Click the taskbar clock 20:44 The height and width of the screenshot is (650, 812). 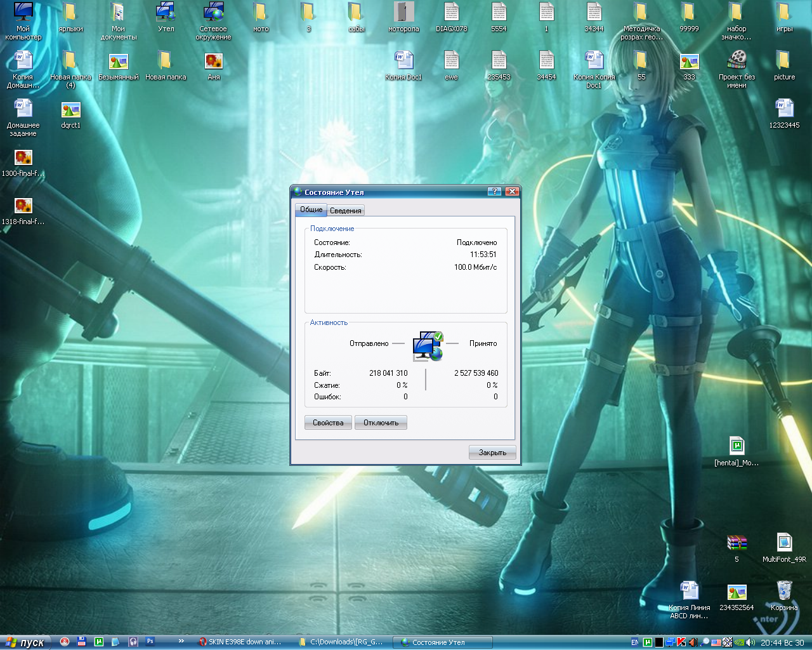(x=771, y=643)
